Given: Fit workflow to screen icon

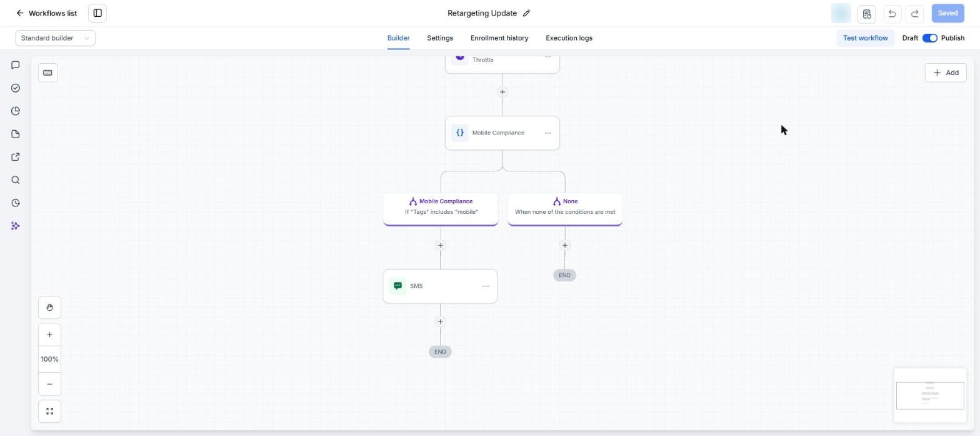Looking at the screenshot, I should pyautogui.click(x=50, y=411).
